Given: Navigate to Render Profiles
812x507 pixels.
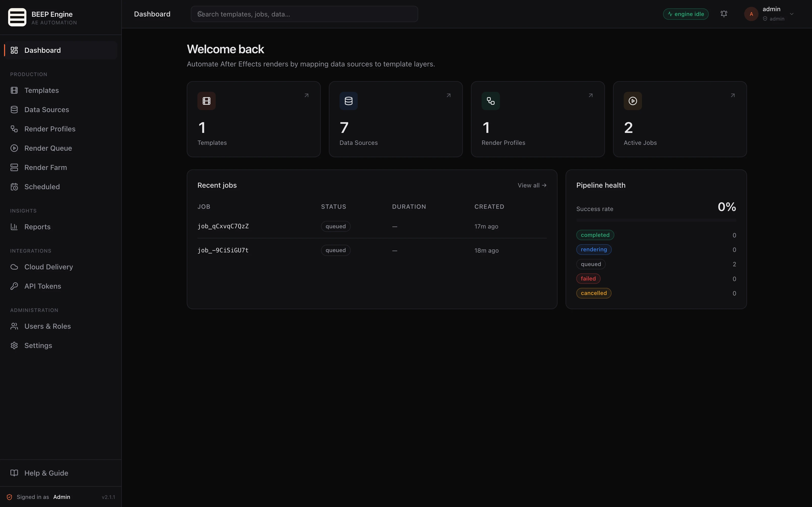Looking at the screenshot, I should 60,129.
